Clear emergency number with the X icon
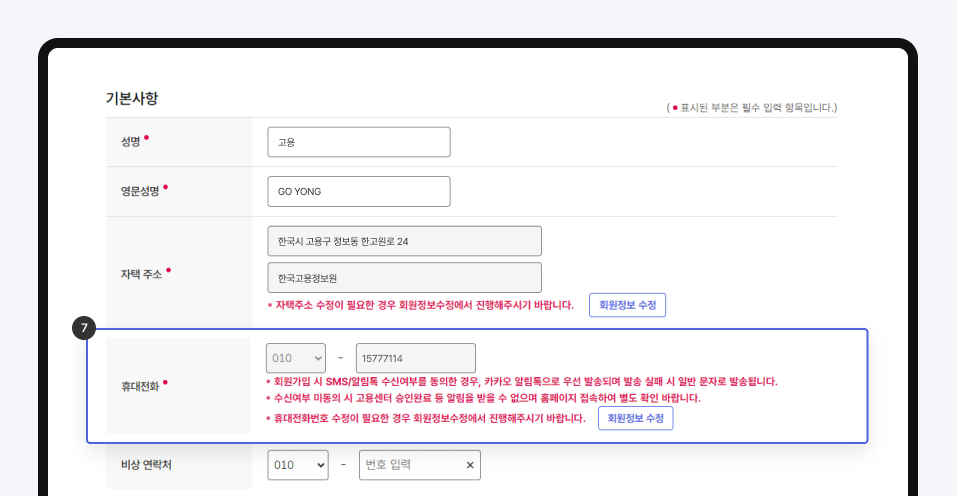 [470, 465]
